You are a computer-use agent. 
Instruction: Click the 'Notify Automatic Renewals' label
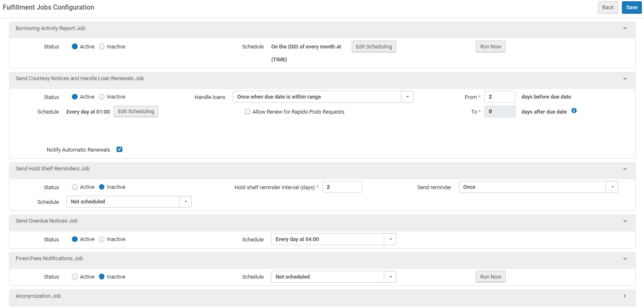click(79, 150)
